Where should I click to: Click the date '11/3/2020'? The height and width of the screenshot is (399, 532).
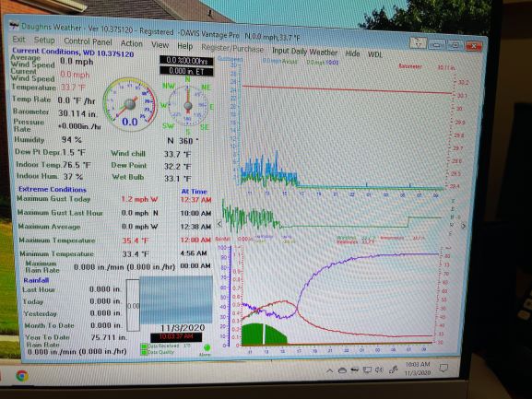click(183, 328)
